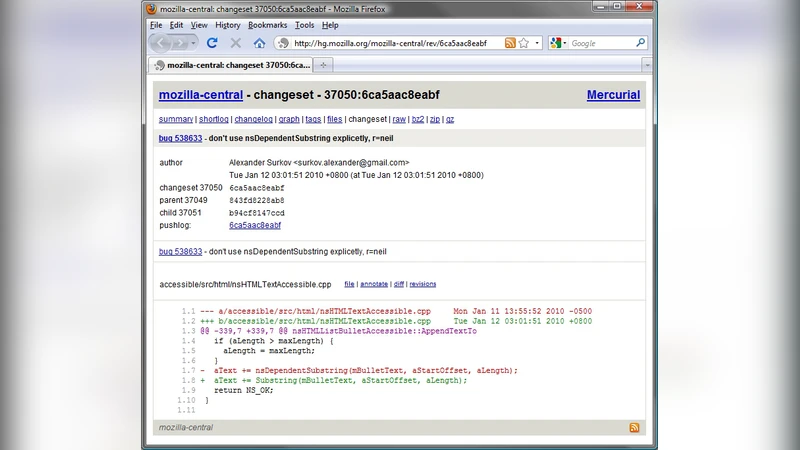Screen dimensions: 800x450
Task: Go to the Home page icon
Action: 259,43
